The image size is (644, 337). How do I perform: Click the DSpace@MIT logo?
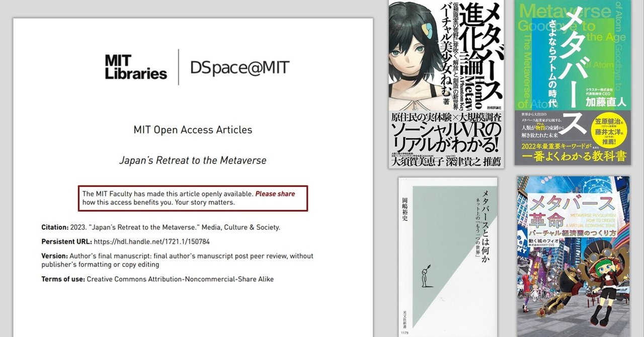239,67
